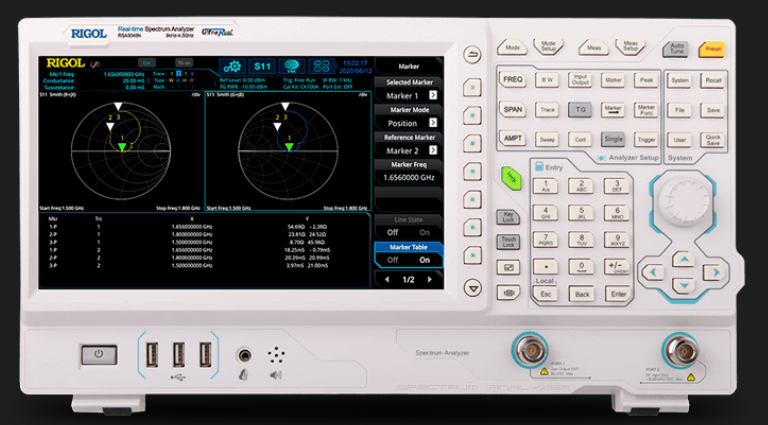The height and width of the screenshot is (425, 768).
Task: Open the on-screen gear settings icon
Action: point(232,66)
